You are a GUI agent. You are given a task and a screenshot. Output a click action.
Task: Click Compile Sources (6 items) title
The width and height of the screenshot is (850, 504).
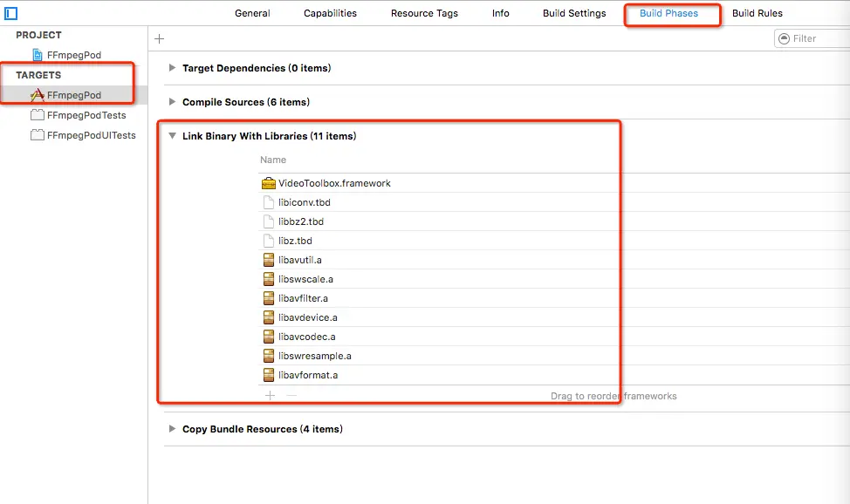coord(245,102)
